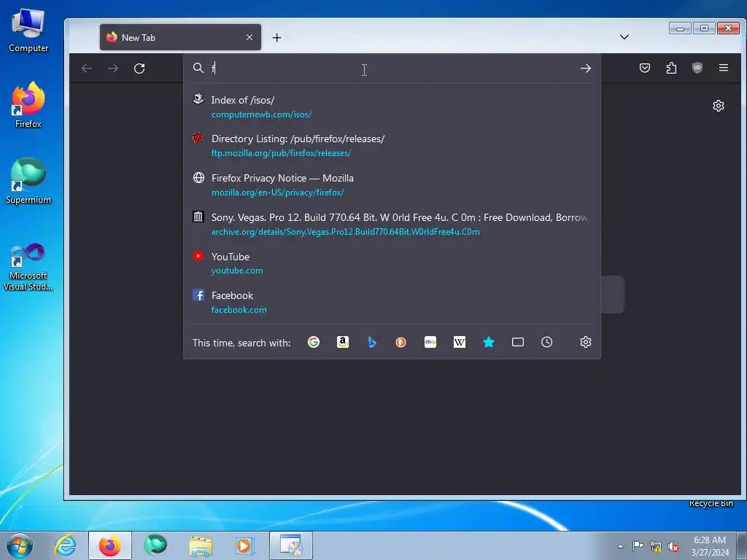Image resolution: width=747 pixels, height=560 pixels.
Task: Open Sony Vegas Pro 12 archive suggestion
Action: click(x=392, y=225)
